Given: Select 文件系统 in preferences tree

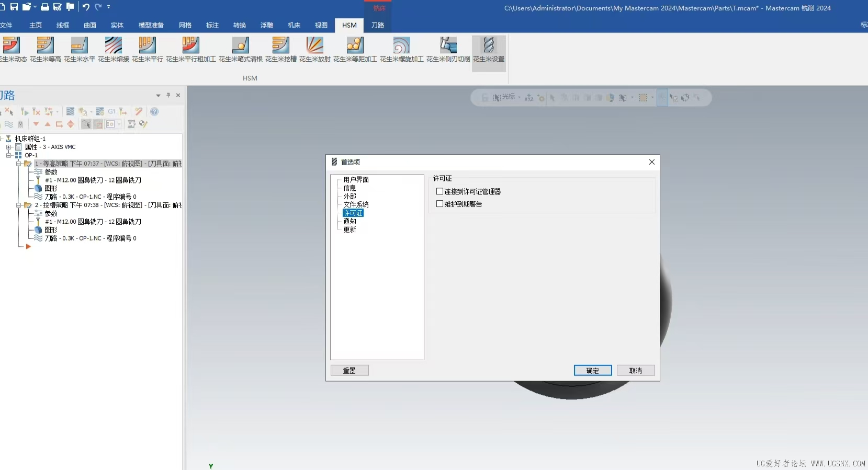Looking at the screenshot, I should click(356, 205).
